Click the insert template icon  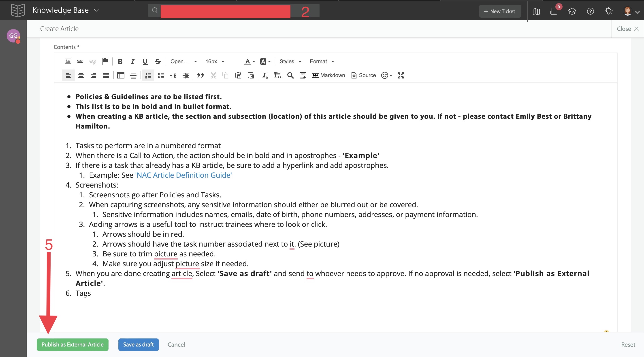coord(303,76)
